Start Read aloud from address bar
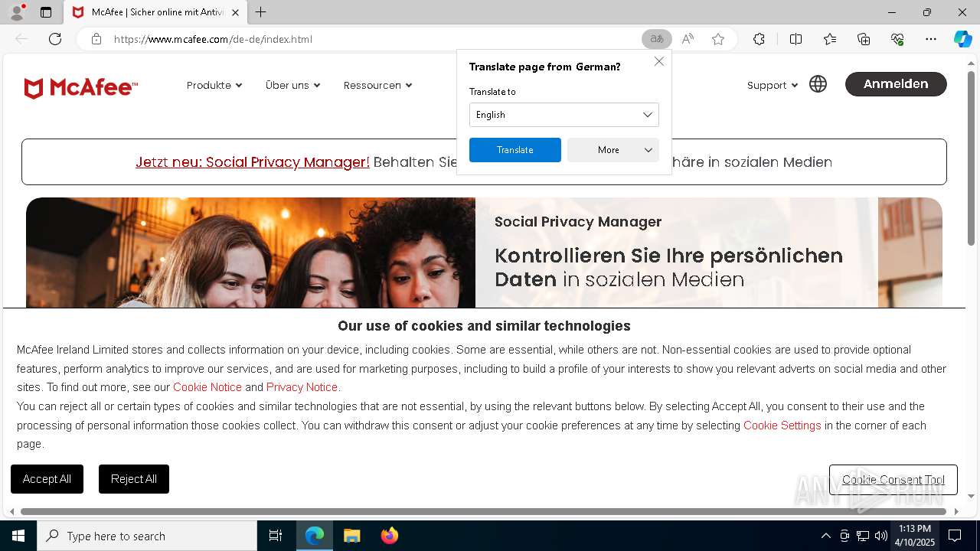 point(688,39)
